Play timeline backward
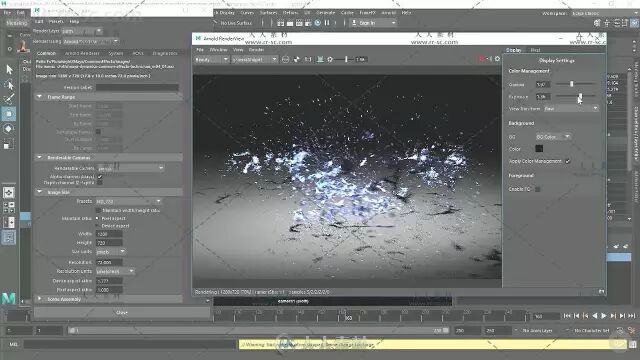This screenshot has height=360, width=640. pos(595,316)
